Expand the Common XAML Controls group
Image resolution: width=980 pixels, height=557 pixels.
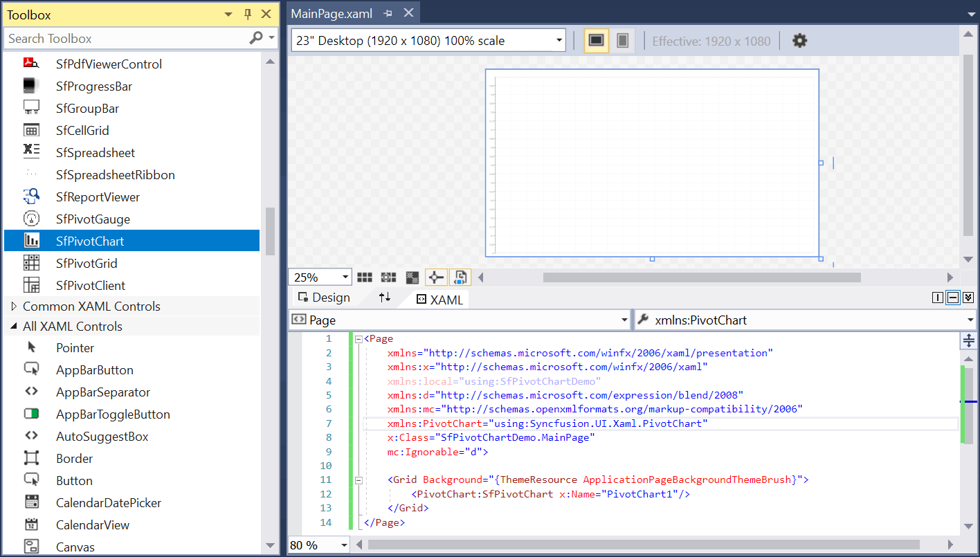[x=14, y=306]
